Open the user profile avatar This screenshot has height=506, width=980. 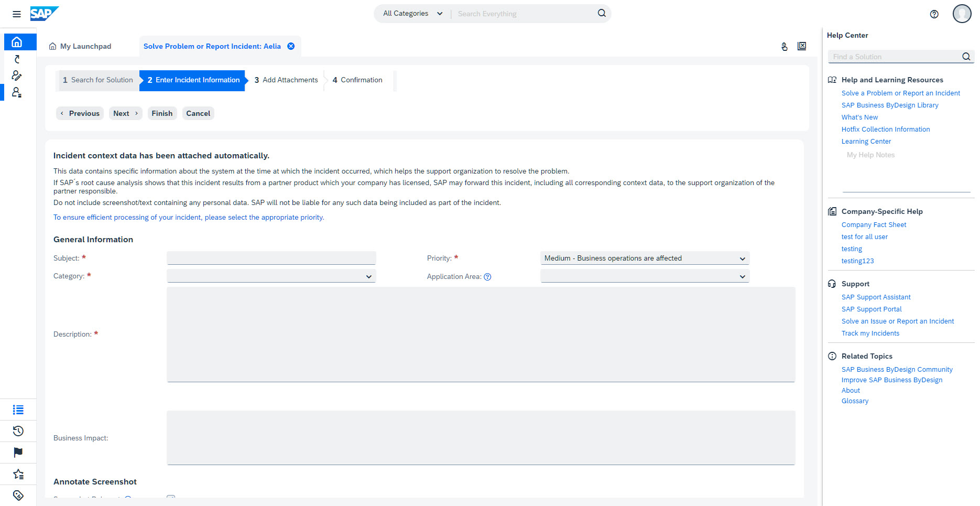coord(962,14)
